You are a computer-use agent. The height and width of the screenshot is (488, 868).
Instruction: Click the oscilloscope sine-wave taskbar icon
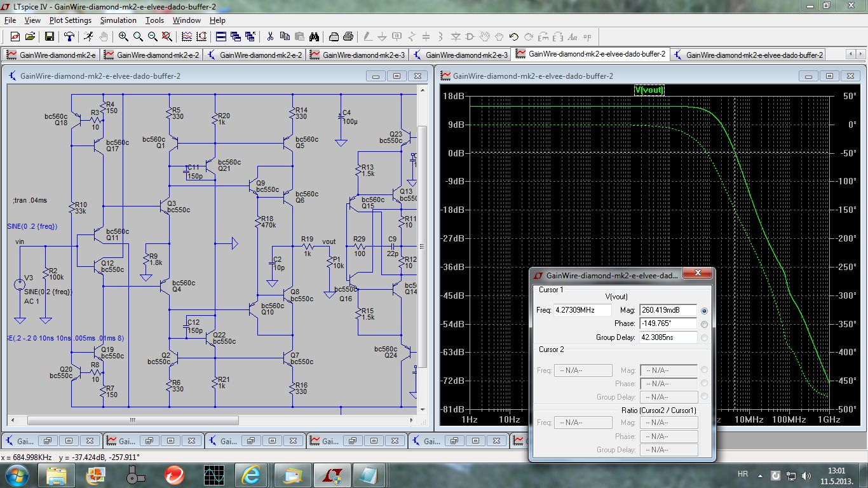tap(213, 475)
